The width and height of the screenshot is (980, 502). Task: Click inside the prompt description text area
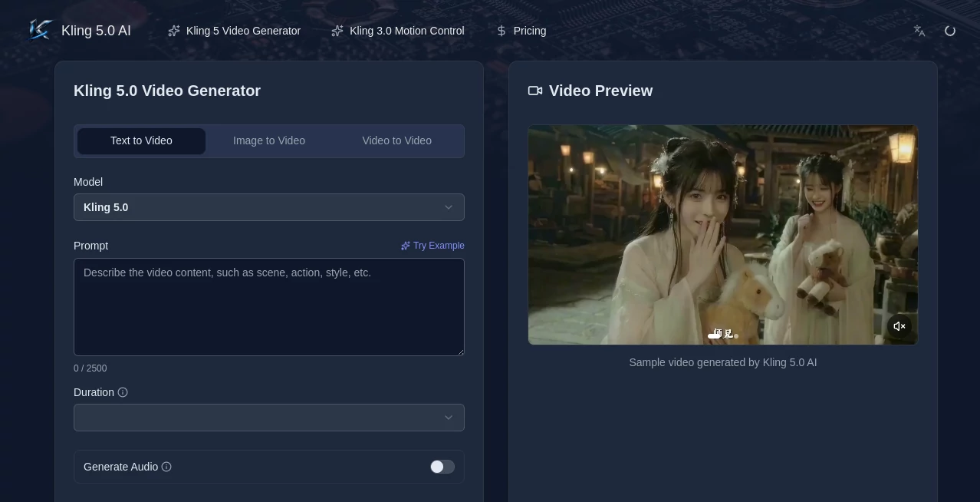[x=269, y=307]
